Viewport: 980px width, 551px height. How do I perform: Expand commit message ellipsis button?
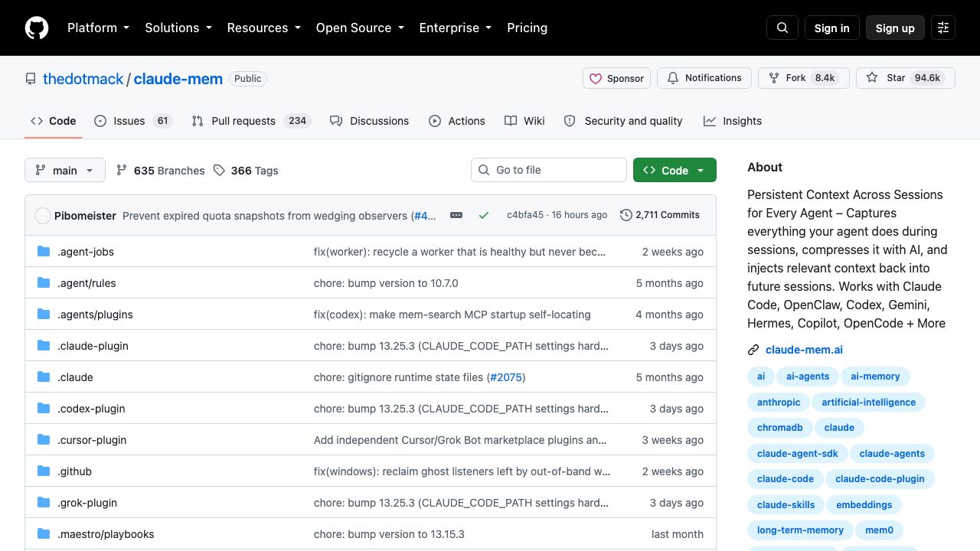point(456,215)
